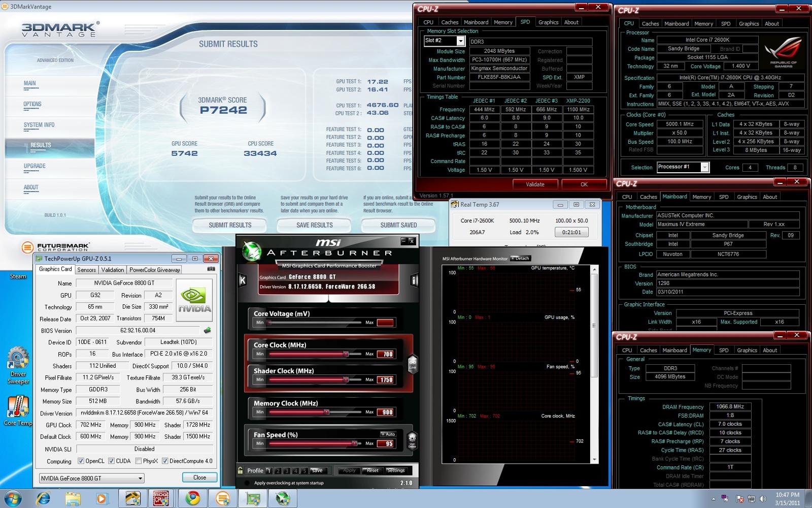Click the 0:21:01 uptime button in Real Temp
This screenshot has width=812, height=508.
click(571, 232)
